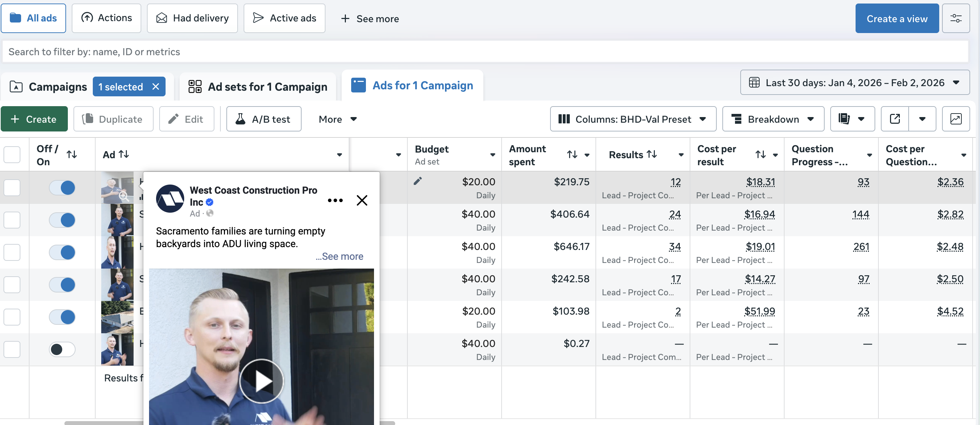
Task: Open aerial house thumbnail in $103.98 row
Action: (x=117, y=317)
